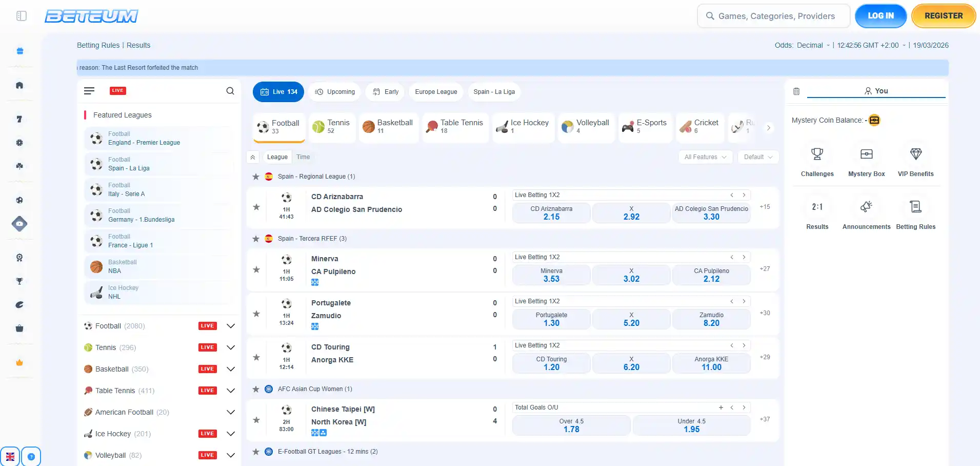Open statistics icon under Zamudio

tap(315, 326)
